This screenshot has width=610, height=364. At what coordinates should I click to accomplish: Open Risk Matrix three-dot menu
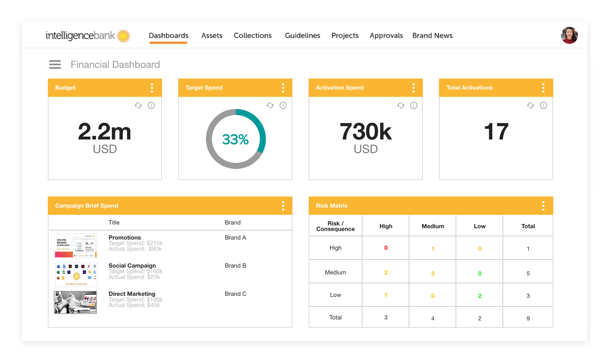click(x=543, y=206)
